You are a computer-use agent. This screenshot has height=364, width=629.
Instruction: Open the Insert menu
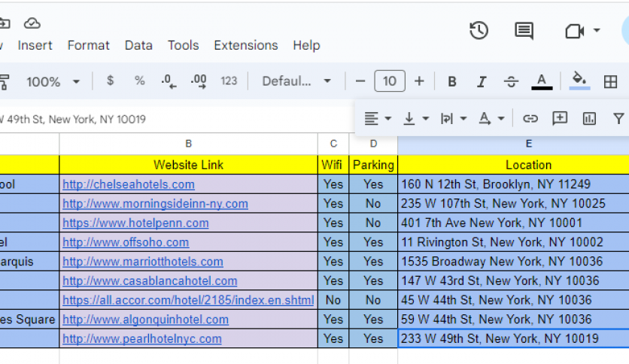coord(35,45)
